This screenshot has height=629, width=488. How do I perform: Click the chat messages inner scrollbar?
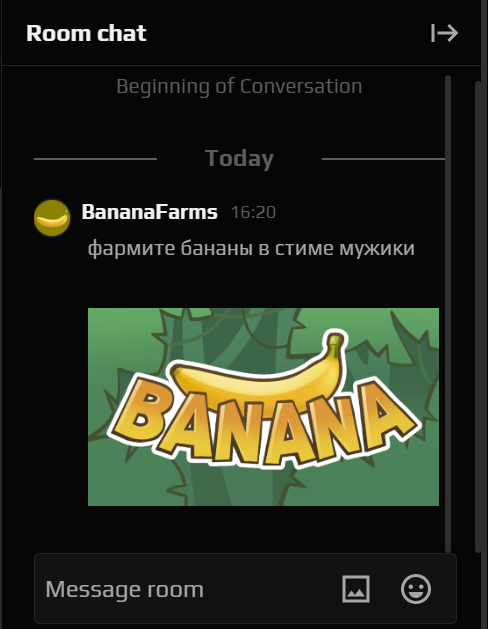(448, 314)
